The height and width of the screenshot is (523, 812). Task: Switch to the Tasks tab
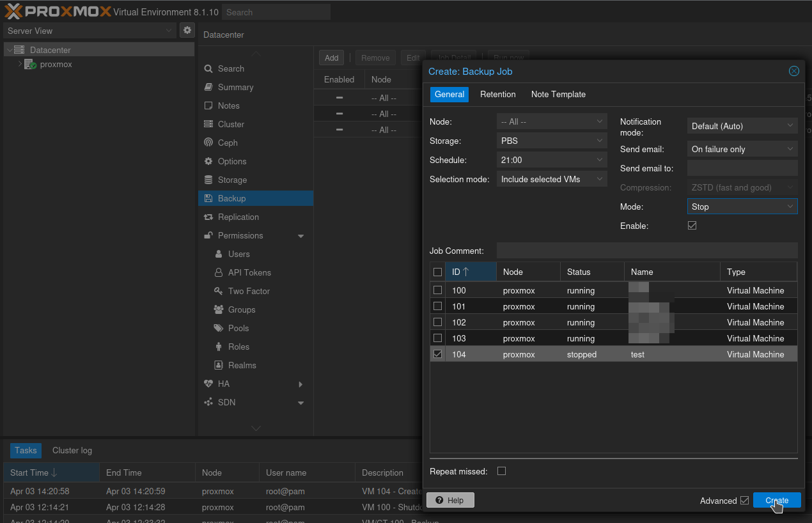point(26,450)
